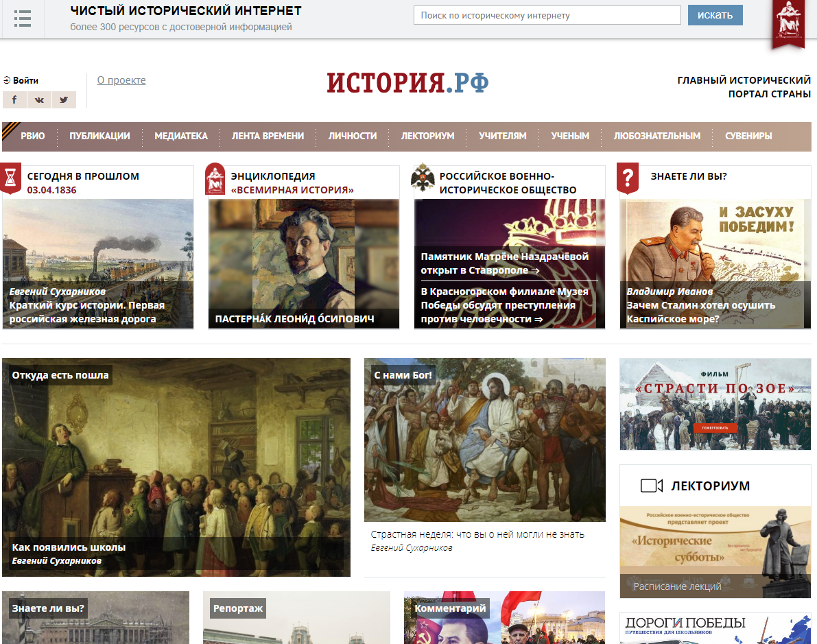Image resolution: width=817 pixels, height=644 pixels.
Task: Open the Медиатека menu item
Action: coord(181,136)
